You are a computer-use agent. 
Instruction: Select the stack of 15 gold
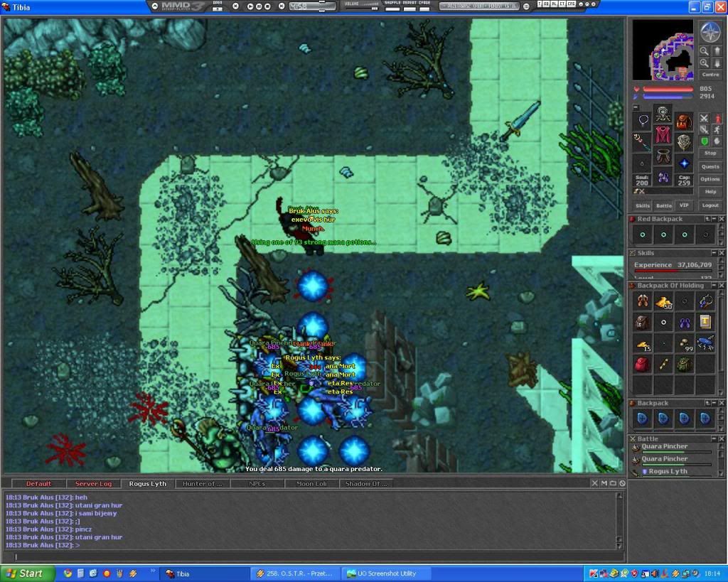click(643, 343)
